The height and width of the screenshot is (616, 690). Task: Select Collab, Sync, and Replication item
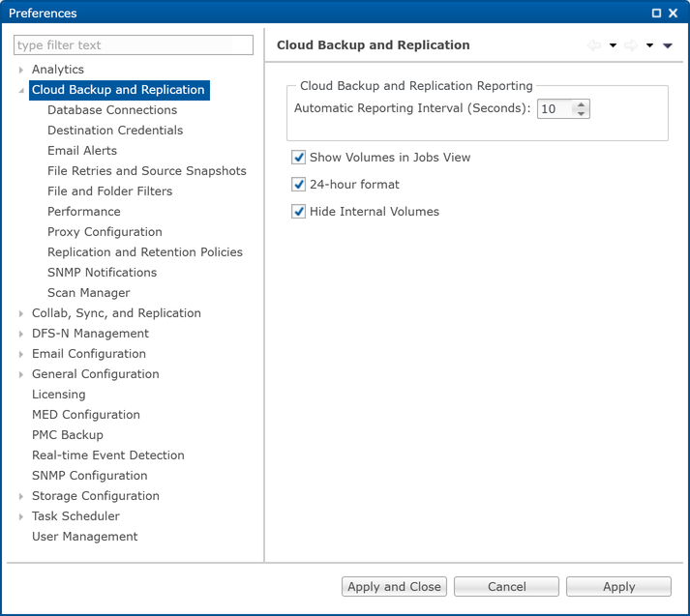(116, 313)
